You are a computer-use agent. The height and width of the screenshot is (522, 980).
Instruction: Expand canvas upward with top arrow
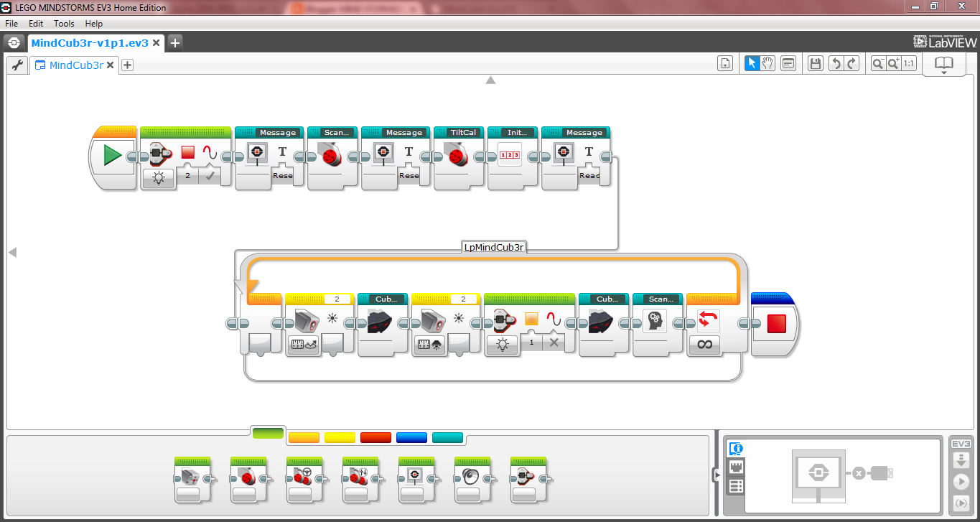[x=490, y=80]
